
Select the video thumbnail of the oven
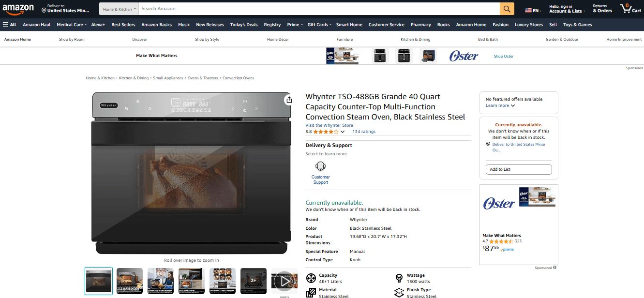pos(285,281)
